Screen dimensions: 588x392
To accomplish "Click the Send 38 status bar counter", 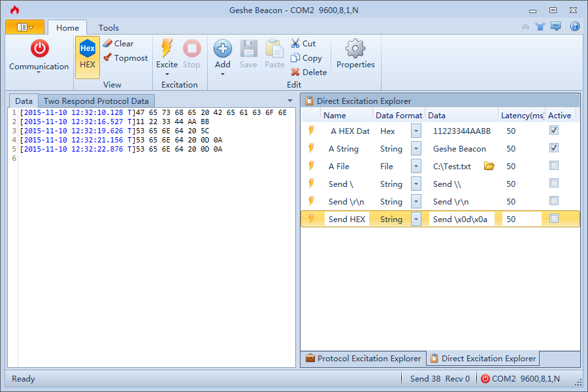I will [x=425, y=379].
